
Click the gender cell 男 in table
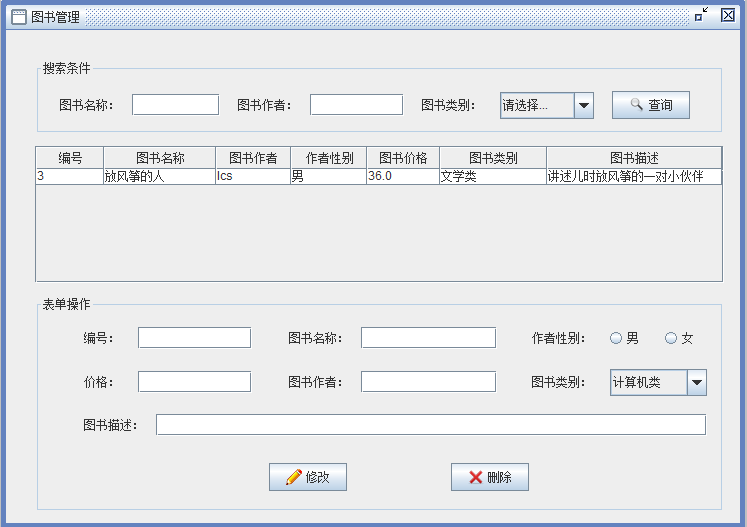pos(329,176)
